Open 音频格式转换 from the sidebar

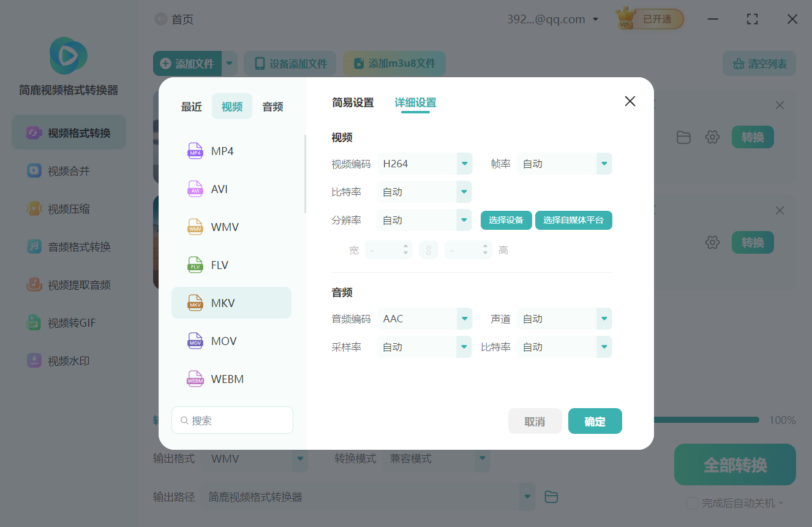(x=68, y=246)
